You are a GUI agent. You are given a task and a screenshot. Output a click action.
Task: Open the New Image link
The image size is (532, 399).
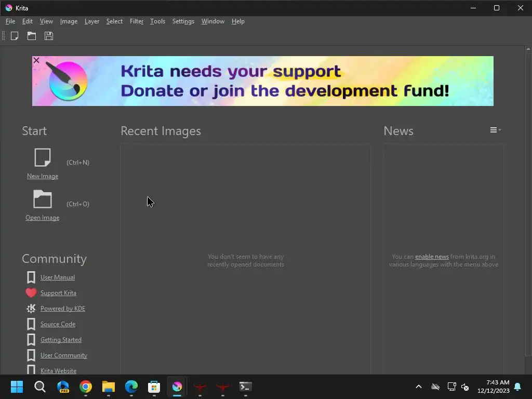43,176
